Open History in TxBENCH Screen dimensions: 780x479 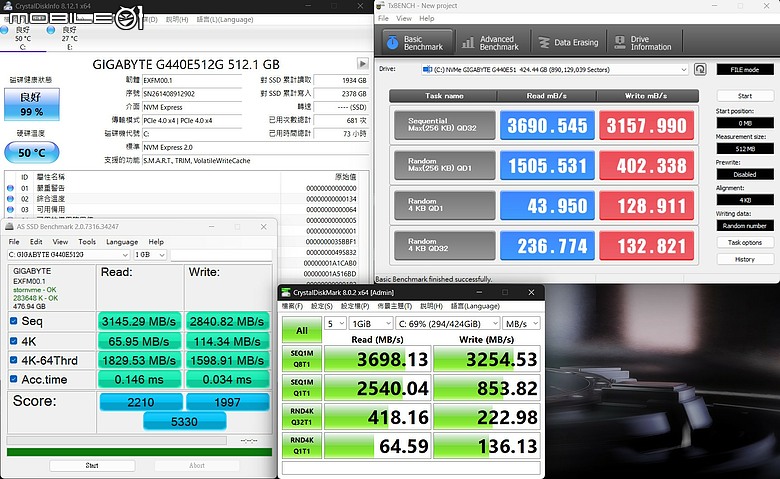click(x=745, y=259)
